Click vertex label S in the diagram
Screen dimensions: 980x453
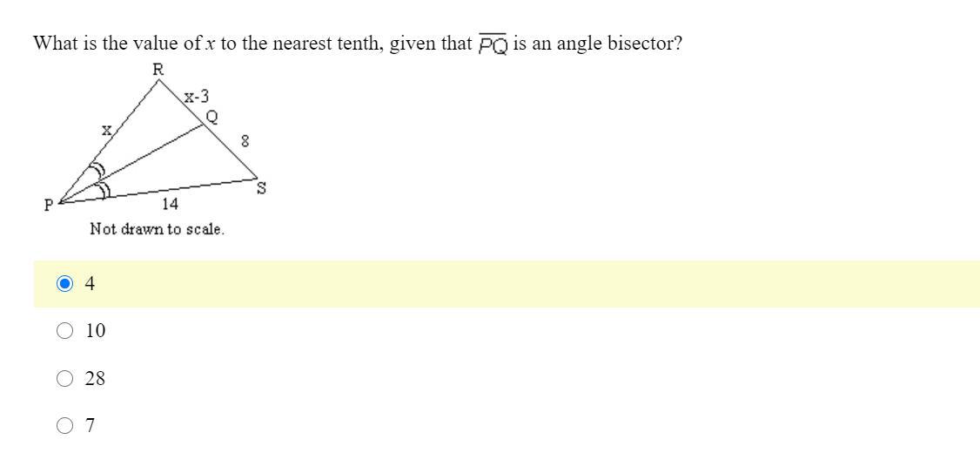pyautogui.click(x=261, y=186)
